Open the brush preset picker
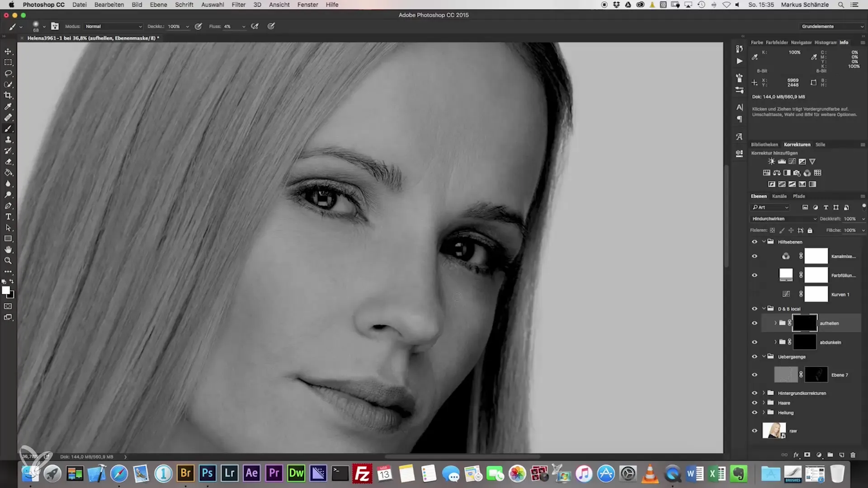 [x=38, y=26]
